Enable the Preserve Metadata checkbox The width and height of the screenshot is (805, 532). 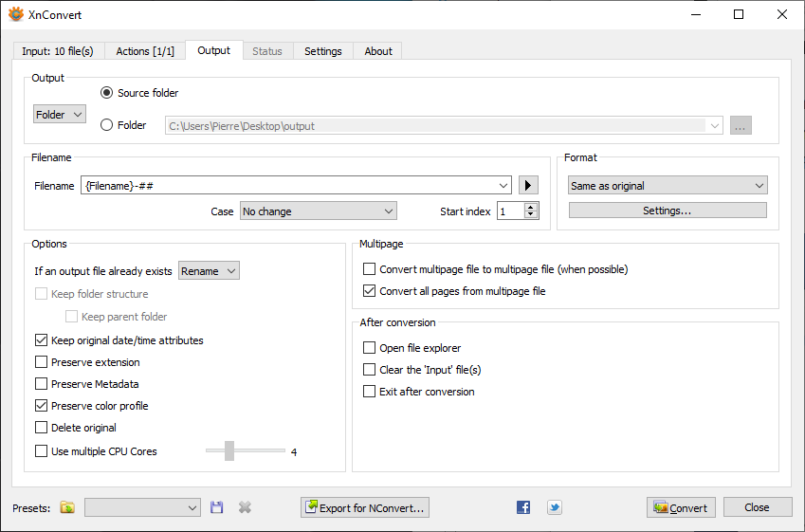pos(41,384)
